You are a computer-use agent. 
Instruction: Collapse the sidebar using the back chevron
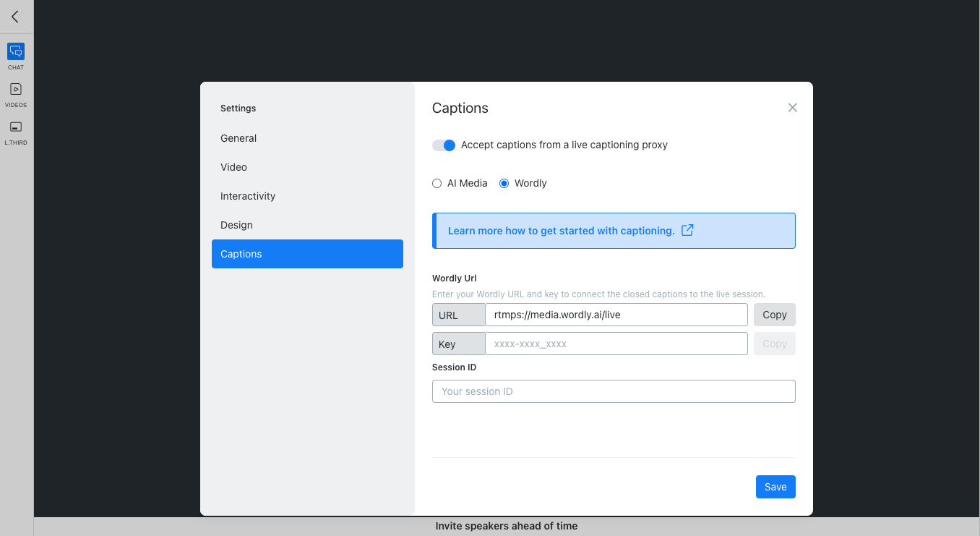pyautogui.click(x=15, y=17)
